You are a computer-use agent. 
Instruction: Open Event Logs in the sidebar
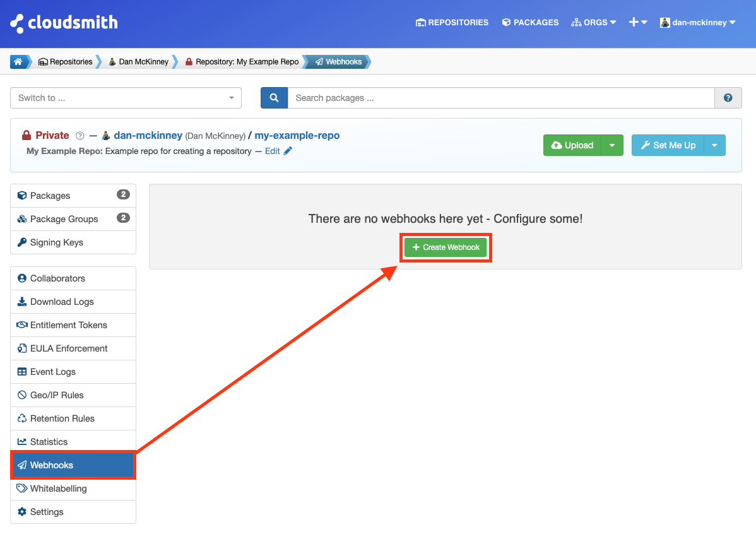click(x=73, y=372)
